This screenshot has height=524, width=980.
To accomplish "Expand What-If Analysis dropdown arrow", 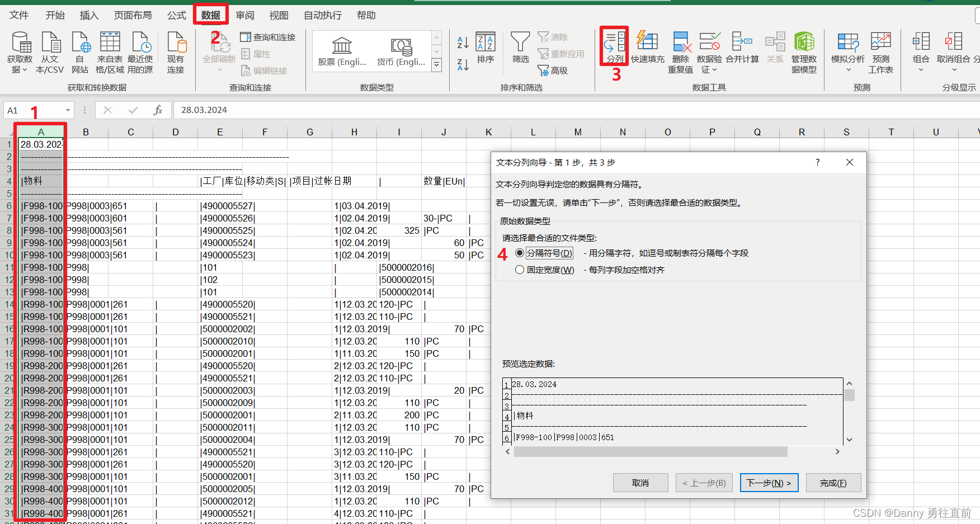I will point(848,70).
